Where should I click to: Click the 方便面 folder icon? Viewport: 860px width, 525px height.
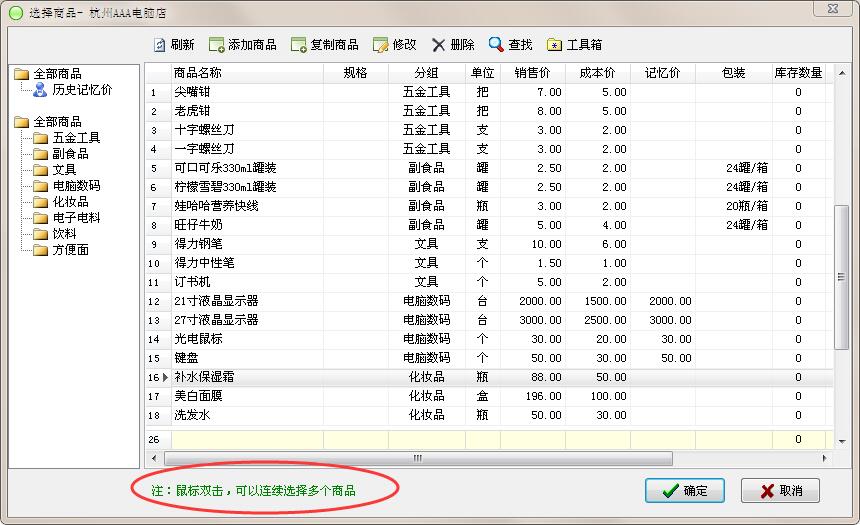[x=41, y=250]
